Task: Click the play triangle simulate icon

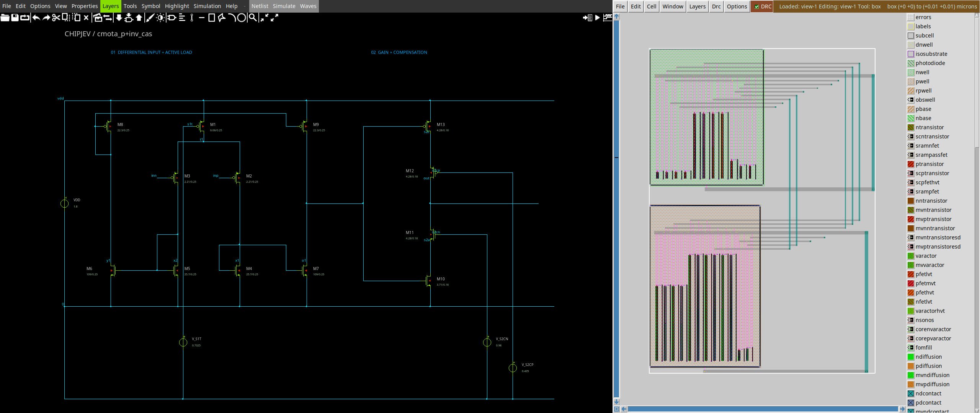Action: point(597,18)
